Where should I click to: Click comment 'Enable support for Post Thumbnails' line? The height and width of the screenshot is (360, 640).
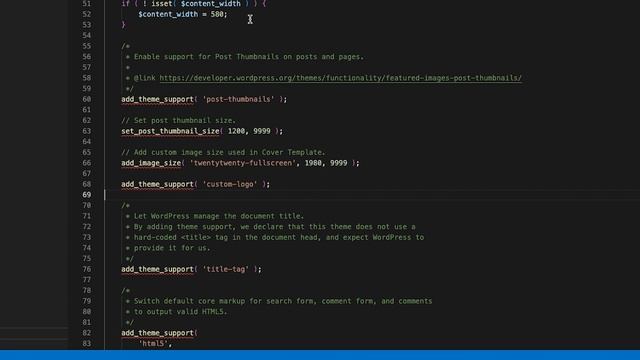(x=249, y=57)
